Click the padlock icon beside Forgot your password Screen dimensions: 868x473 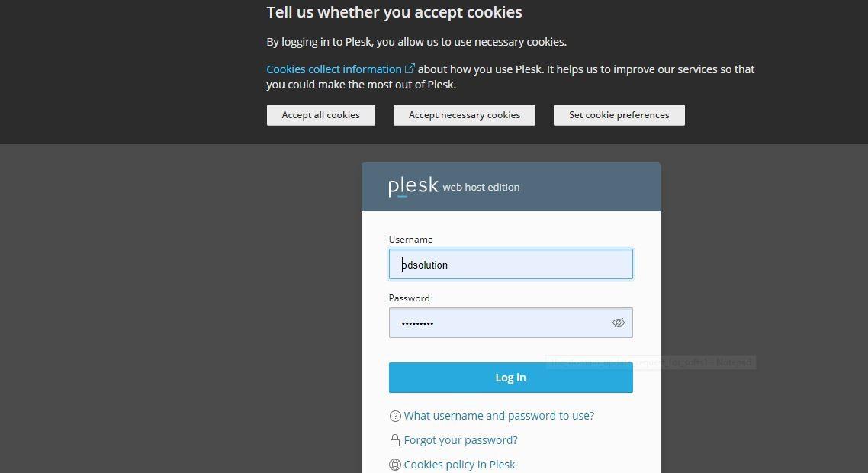395,440
